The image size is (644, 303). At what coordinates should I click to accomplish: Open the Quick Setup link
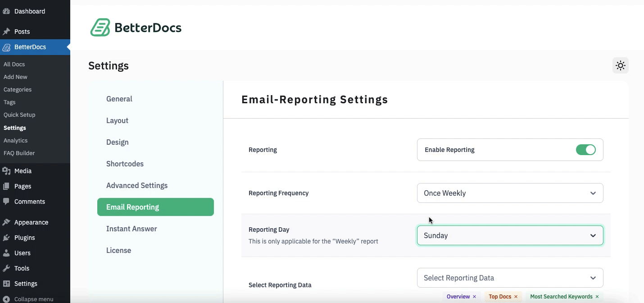coord(19,115)
